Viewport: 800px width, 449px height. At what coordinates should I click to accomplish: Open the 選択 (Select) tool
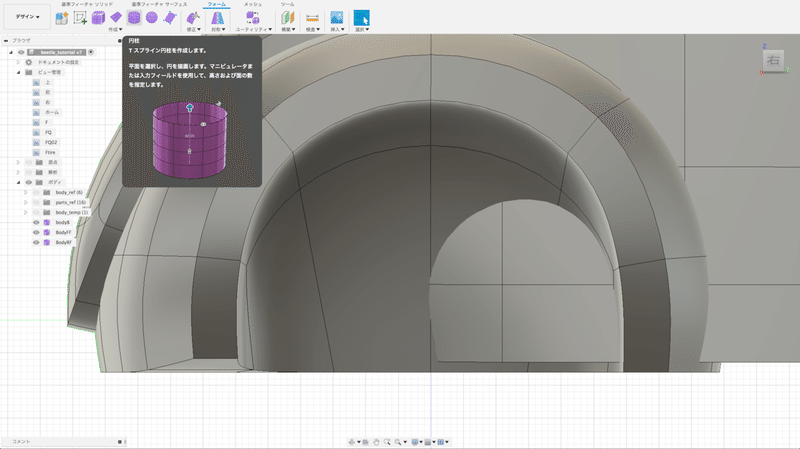[362, 18]
